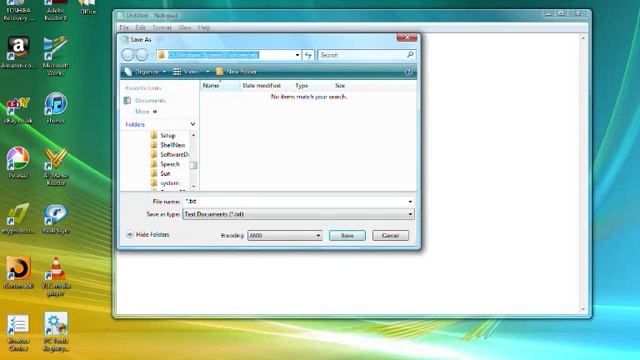Image resolution: width=640 pixels, height=360 pixels.
Task: Click the highlighted address bar path
Action: click(x=213, y=55)
